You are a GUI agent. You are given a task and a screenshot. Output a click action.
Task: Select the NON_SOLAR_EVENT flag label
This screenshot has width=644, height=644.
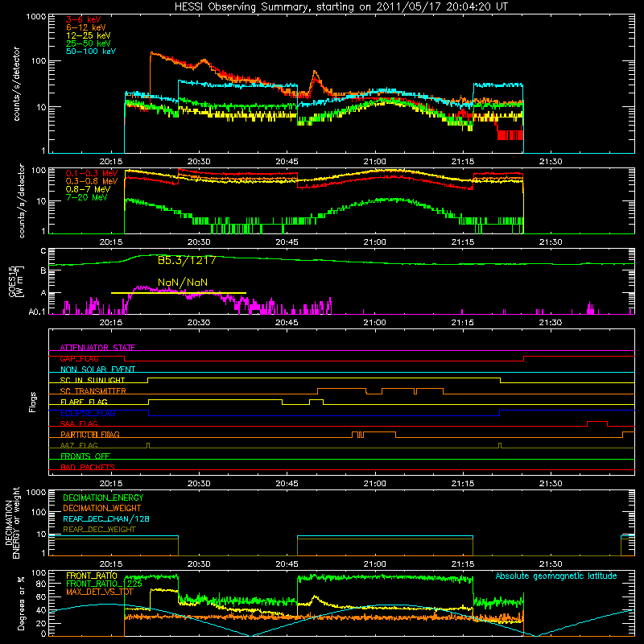97,369
